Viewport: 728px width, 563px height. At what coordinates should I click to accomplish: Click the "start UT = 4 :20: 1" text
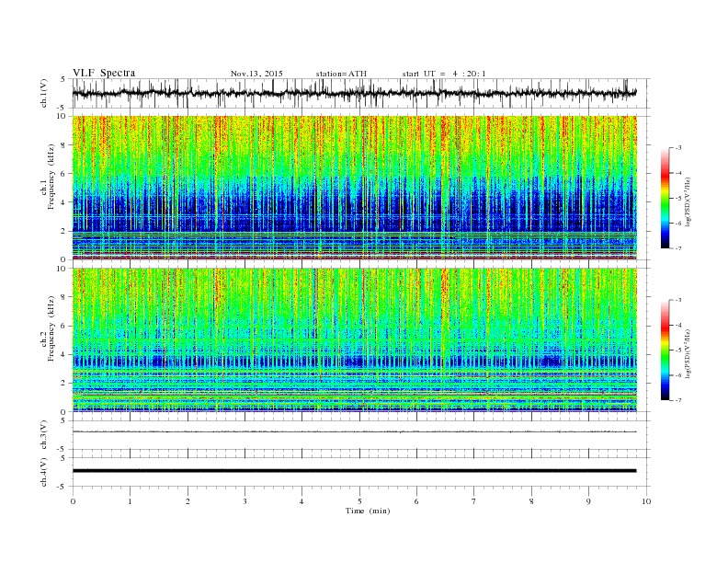(444, 74)
